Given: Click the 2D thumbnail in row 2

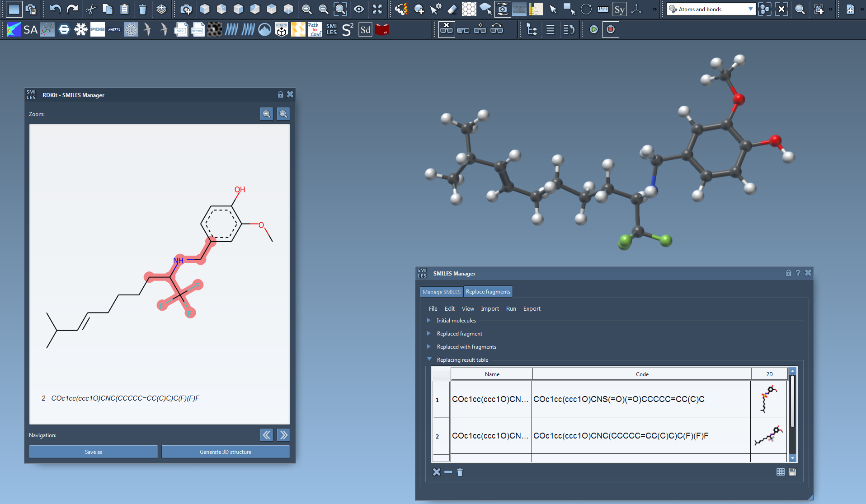Looking at the screenshot, I should click(x=769, y=436).
